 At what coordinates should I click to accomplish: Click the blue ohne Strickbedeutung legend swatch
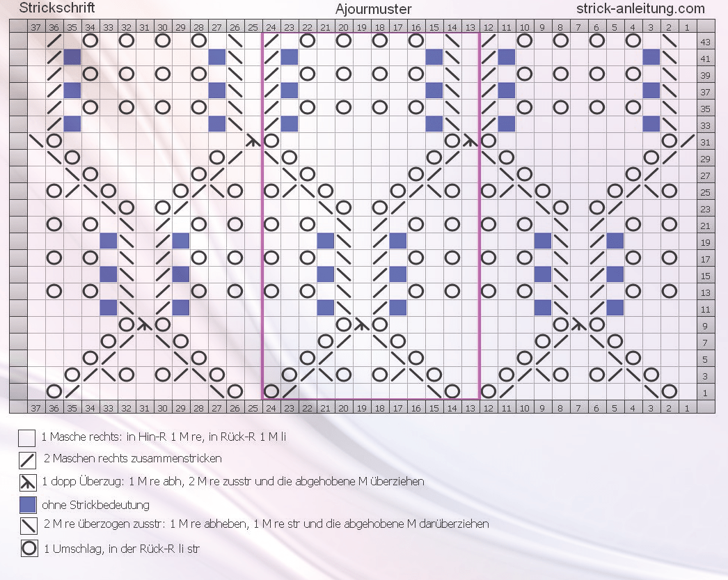28,505
